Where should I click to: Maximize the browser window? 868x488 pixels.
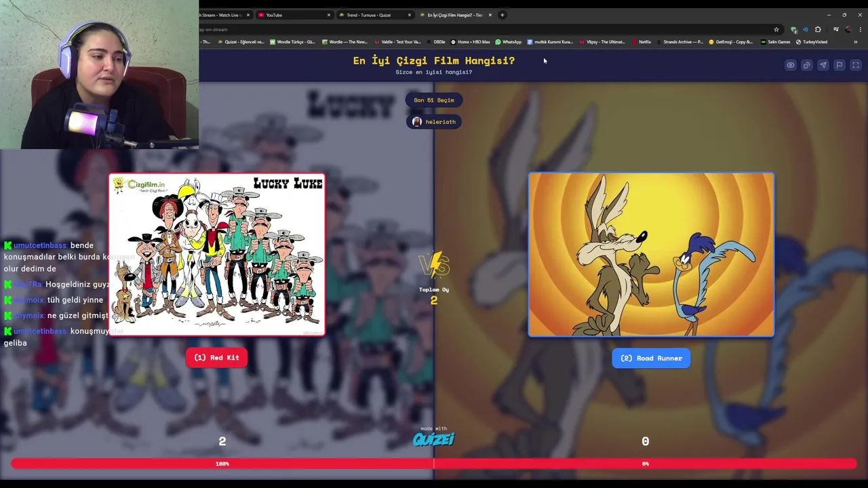(x=844, y=15)
